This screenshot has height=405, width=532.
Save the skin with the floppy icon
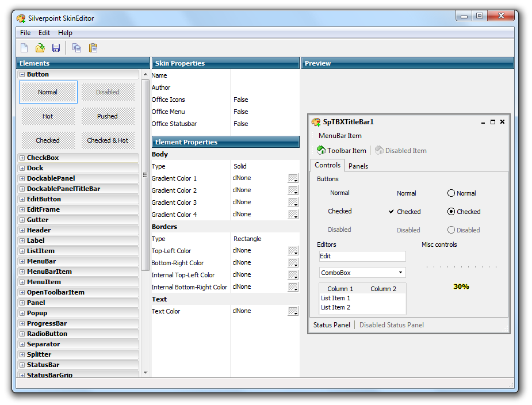tap(56, 48)
